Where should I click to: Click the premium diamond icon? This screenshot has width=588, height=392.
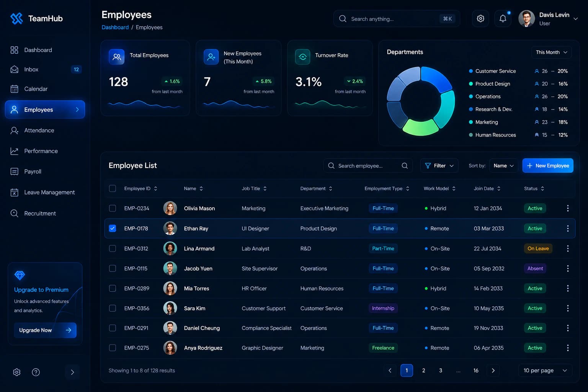click(20, 275)
